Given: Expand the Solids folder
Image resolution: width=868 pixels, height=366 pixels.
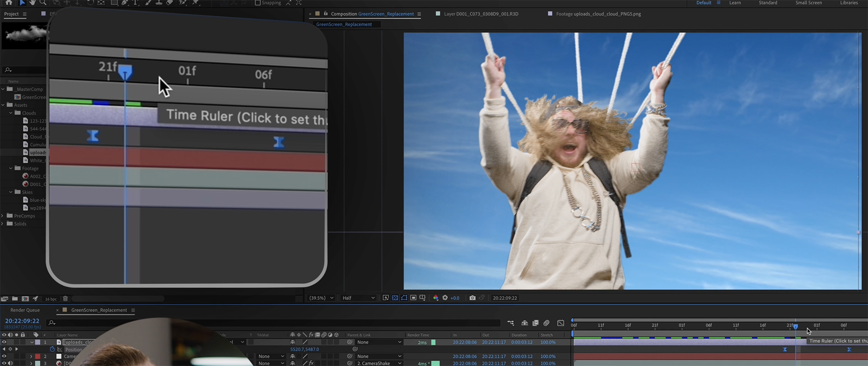Looking at the screenshot, I should tap(3, 224).
